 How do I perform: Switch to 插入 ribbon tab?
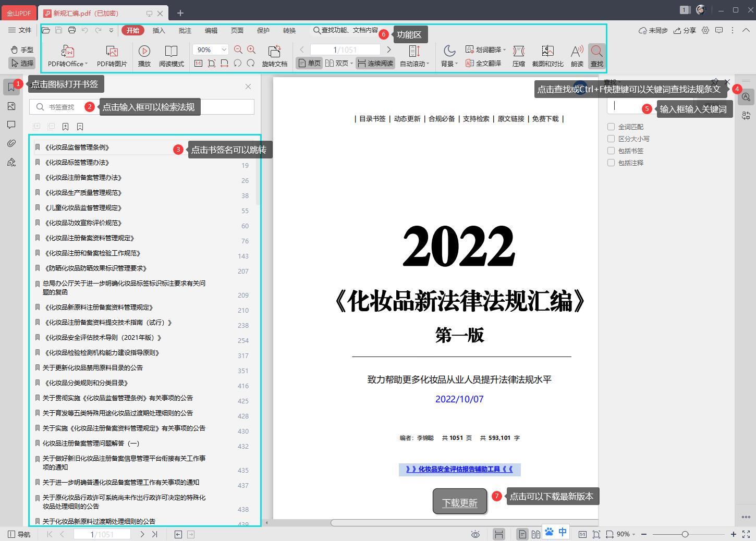coord(158,30)
